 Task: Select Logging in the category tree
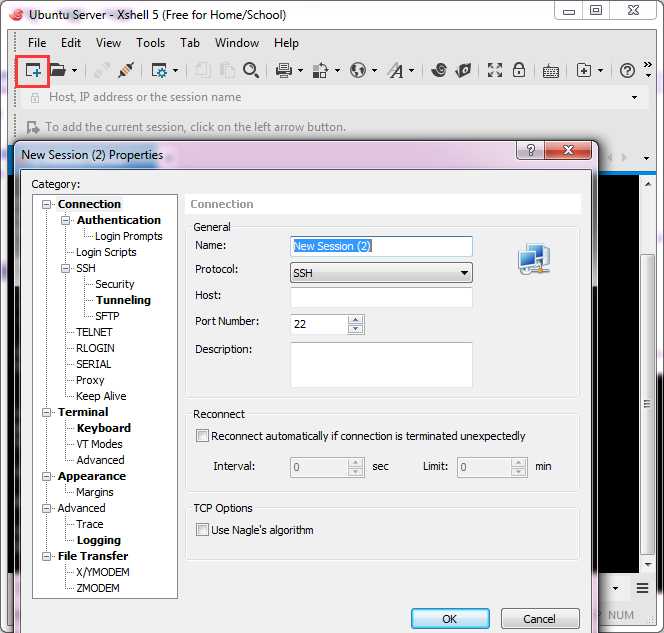coord(99,540)
